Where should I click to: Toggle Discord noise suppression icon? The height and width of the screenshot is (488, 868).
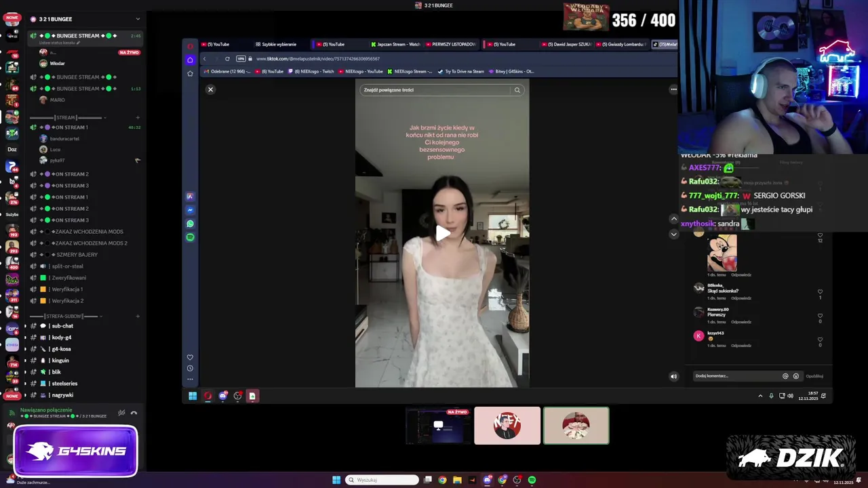121,413
